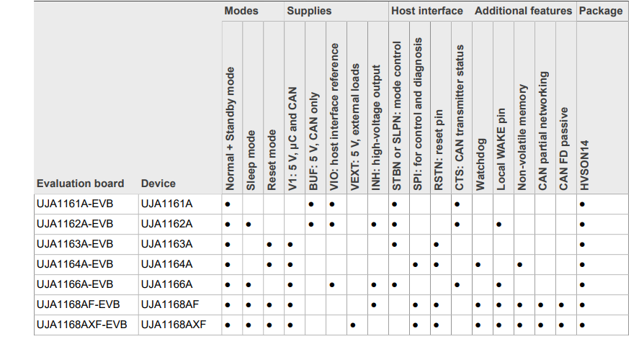The height and width of the screenshot is (344, 644).
Task: Click the rotated Sleep mode column label
Action: pos(251,160)
